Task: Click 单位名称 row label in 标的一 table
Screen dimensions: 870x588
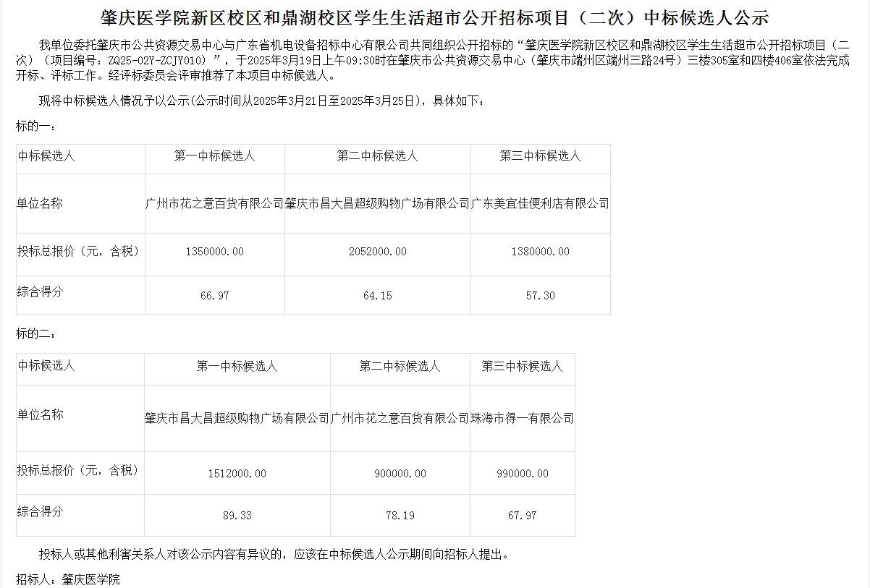Action: tap(41, 204)
